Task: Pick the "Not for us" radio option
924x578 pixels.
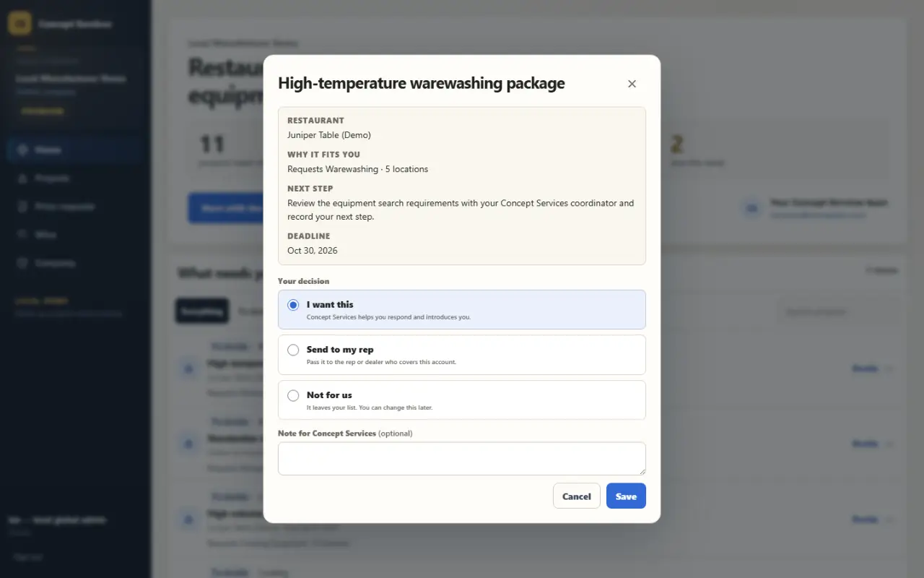Action: (x=293, y=395)
